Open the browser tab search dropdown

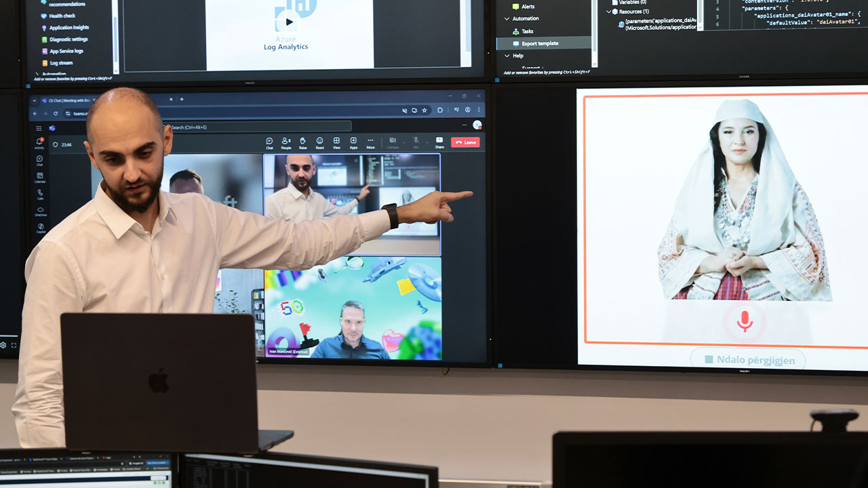click(34, 100)
